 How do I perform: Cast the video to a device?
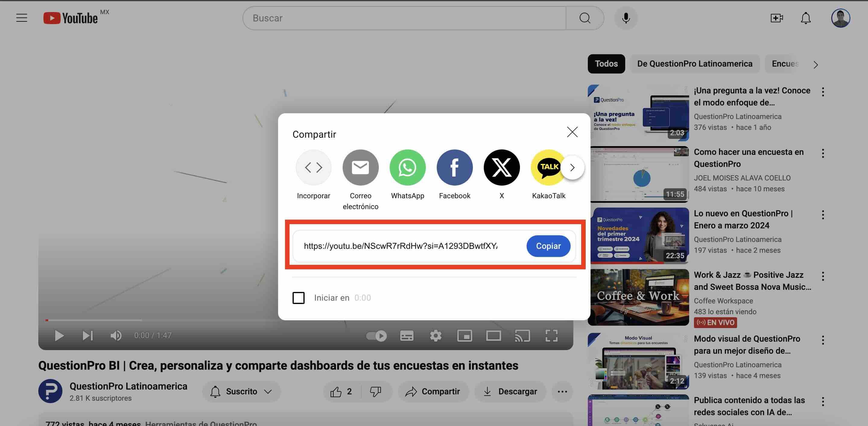(522, 336)
